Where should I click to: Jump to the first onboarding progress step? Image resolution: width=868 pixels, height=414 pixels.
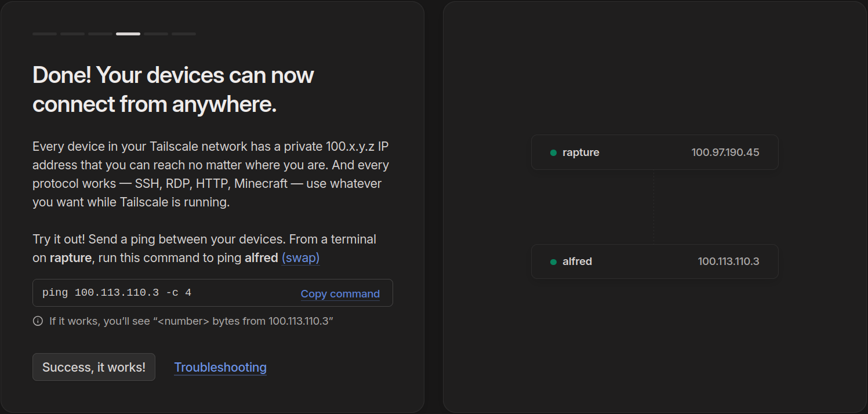(45, 34)
